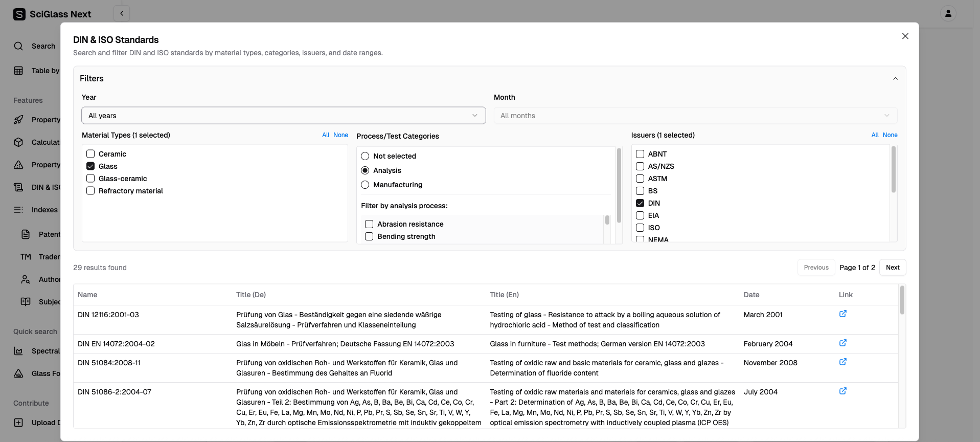The height and width of the screenshot is (442, 980).
Task: Select the Manufacturing radio button
Action: click(365, 185)
